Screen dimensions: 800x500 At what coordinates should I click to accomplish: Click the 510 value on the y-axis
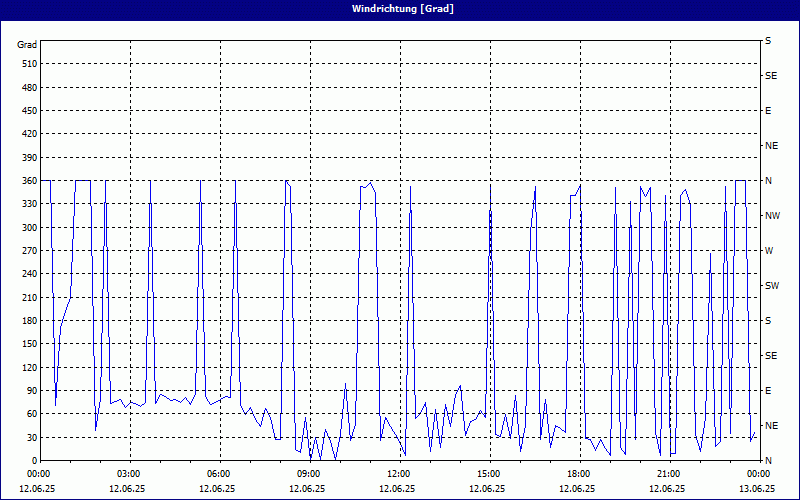tap(28, 64)
